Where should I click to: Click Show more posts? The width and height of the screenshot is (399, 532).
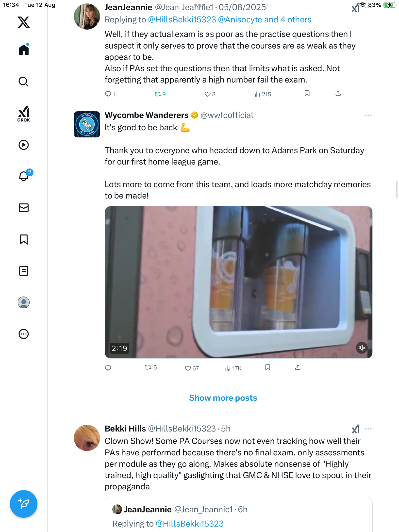point(223,398)
